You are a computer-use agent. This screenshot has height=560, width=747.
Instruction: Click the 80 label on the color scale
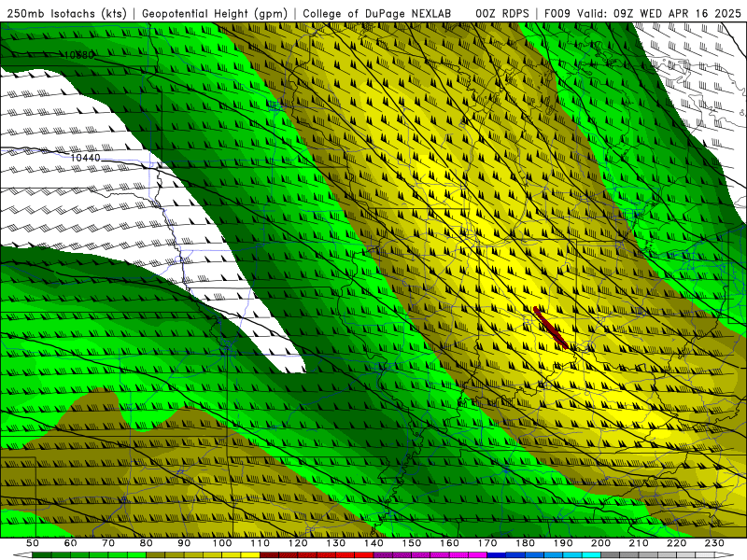tap(146, 543)
